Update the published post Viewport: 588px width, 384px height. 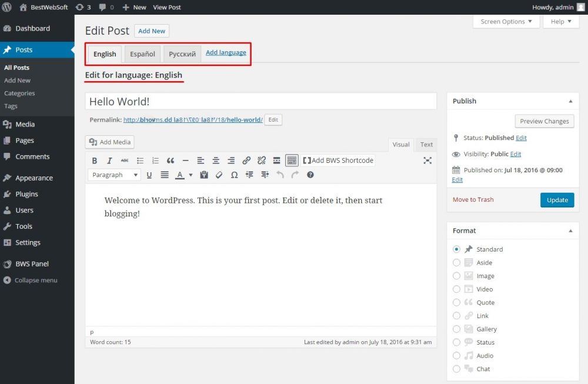click(x=557, y=200)
